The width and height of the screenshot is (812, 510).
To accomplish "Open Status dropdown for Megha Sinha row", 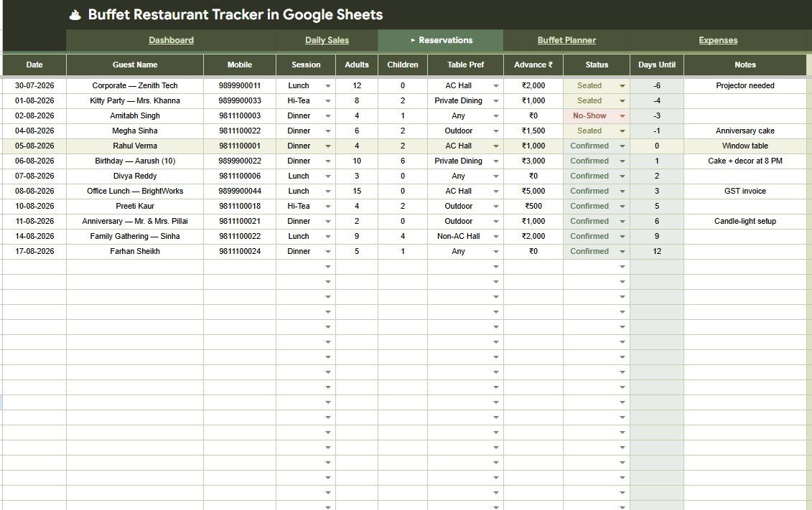I will 622,131.
